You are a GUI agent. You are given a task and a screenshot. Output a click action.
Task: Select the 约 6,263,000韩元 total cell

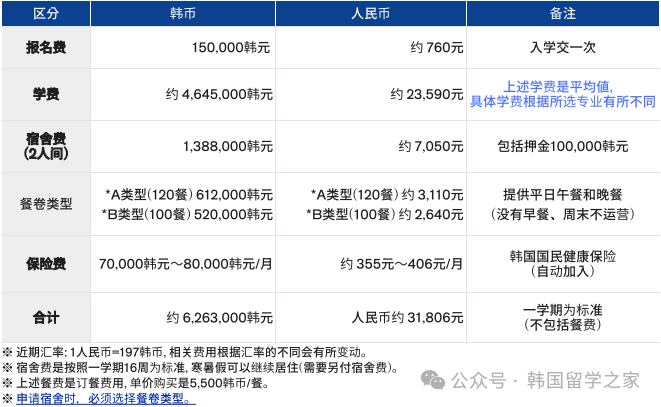coord(220,318)
